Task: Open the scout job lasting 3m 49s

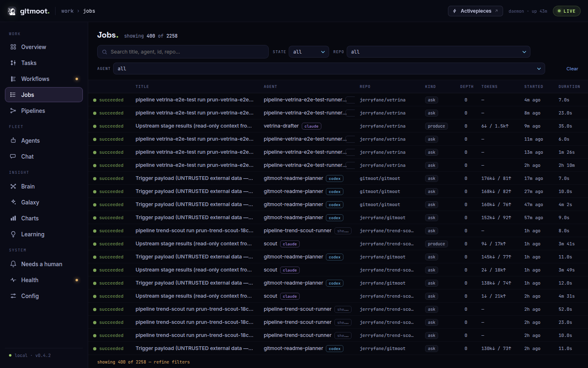Action: click(338, 270)
